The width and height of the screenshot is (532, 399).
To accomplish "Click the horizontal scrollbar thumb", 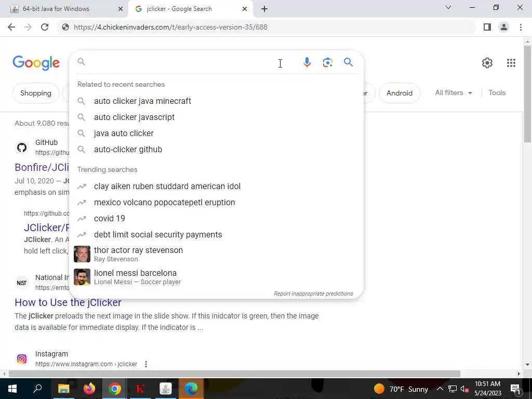I will [x=234, y=374].
